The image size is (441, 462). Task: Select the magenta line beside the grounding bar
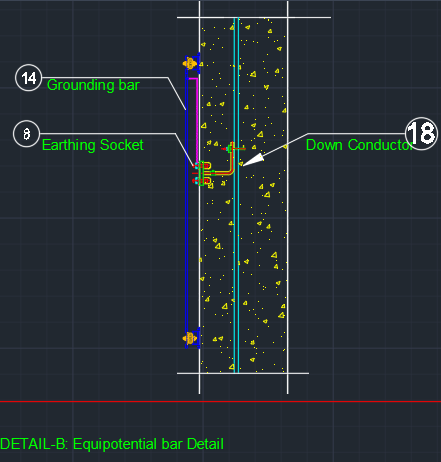tap(197, 120)
